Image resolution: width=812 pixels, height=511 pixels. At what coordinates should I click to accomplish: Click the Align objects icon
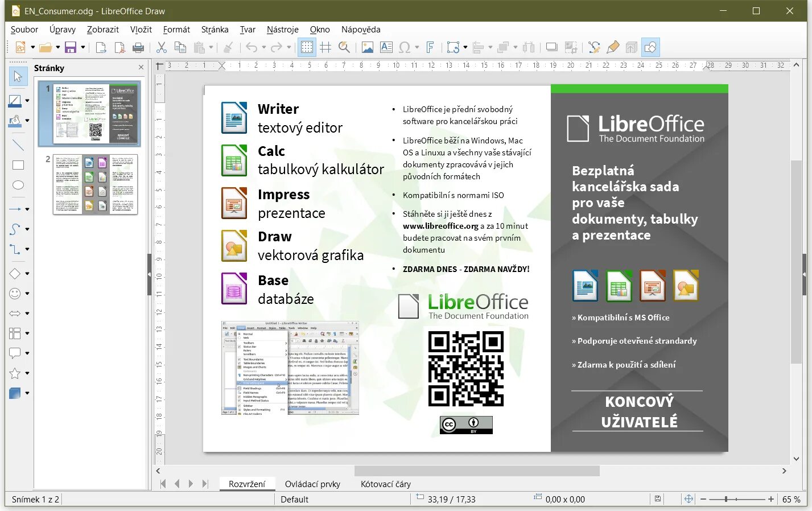point(478,48)
